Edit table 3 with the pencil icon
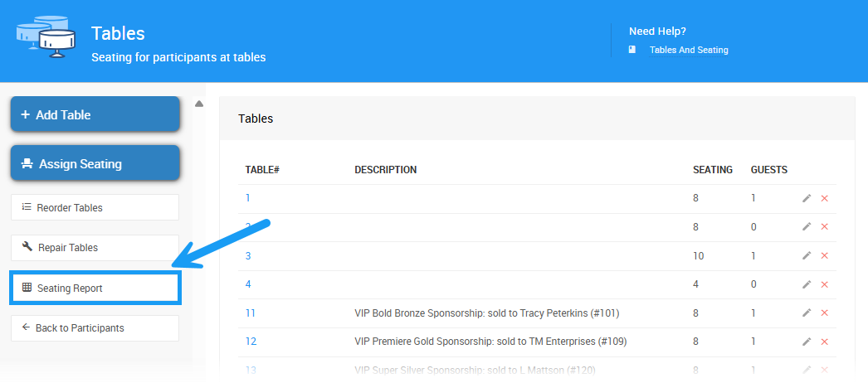Viewport: 868px width, 383px height. pyautogui.click(x=807, y=255)
